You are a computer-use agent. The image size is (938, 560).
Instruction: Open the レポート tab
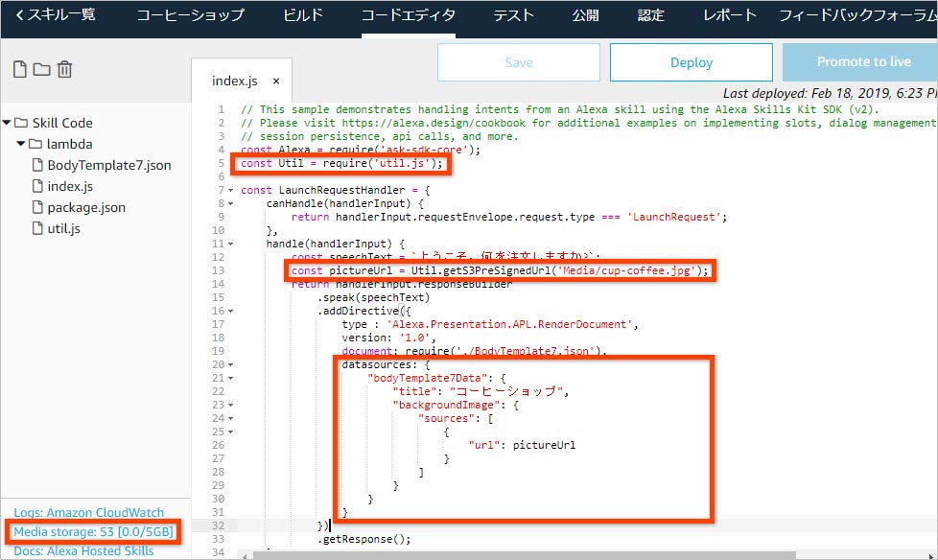(730, 15)
